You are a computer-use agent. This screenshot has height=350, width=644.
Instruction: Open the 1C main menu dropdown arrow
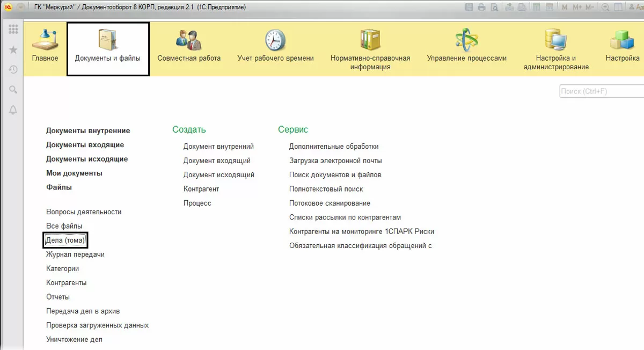pos(20,8)
